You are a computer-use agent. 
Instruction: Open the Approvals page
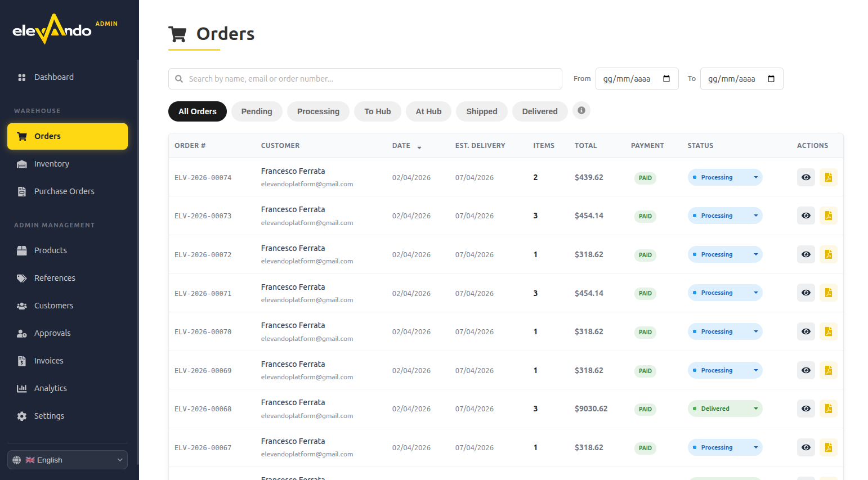tap(68, 333)
